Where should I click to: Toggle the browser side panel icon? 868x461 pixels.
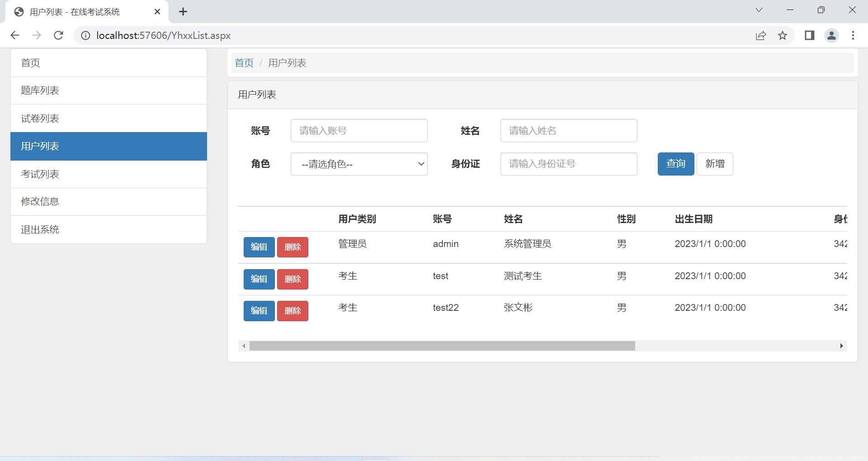(x=809, y=35)
